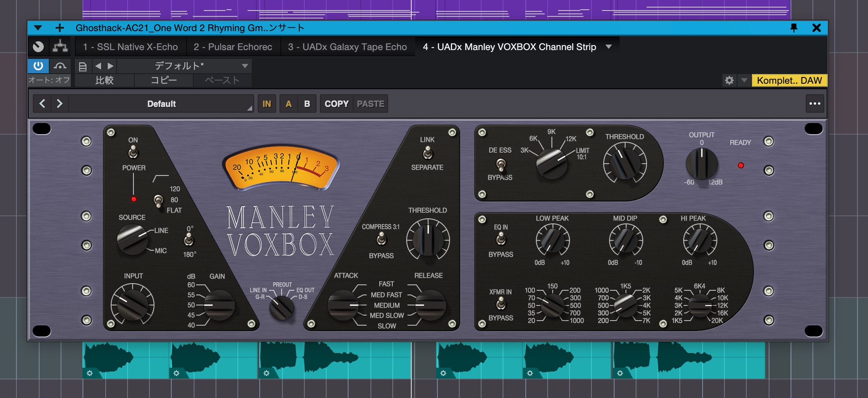Switch to 1 - SSL Native X-Echo tab
The width and height of the screenshot is (868, 398).
pos(130,47)
